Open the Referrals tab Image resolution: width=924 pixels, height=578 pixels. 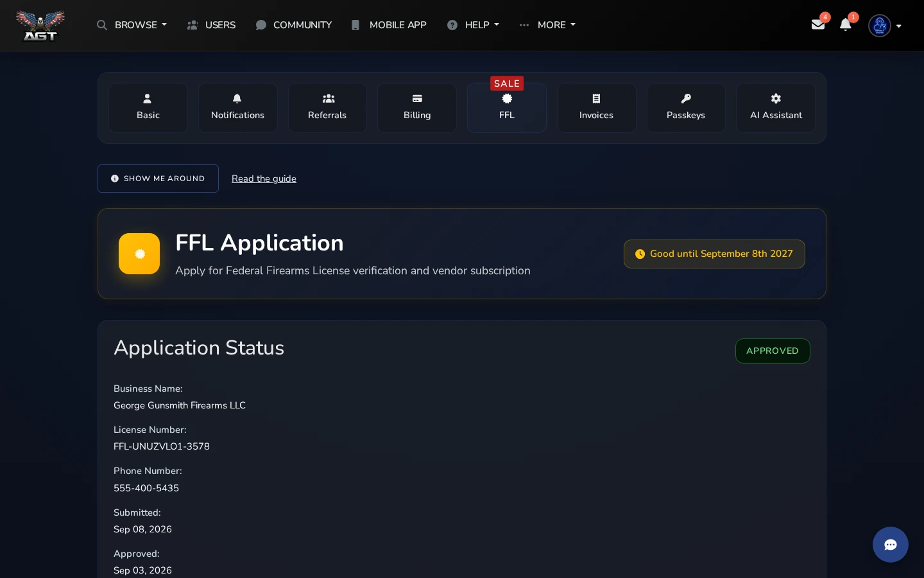pos(327,108)
